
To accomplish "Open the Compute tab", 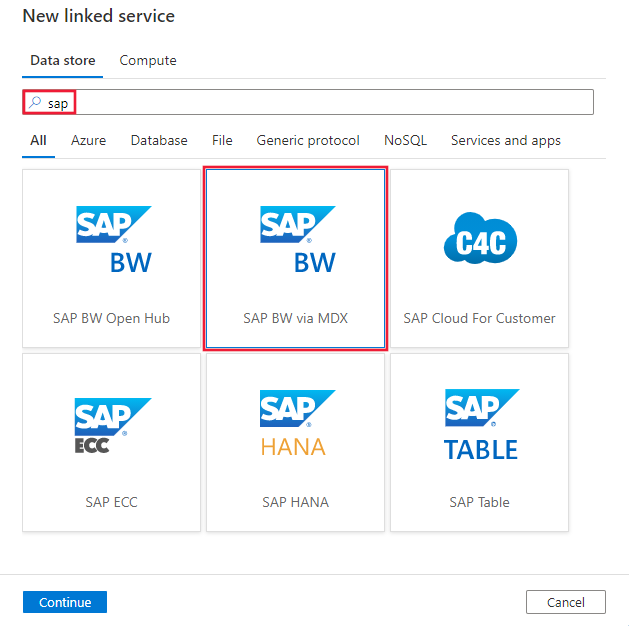I will pyautogui.click(x=148, y=61).
